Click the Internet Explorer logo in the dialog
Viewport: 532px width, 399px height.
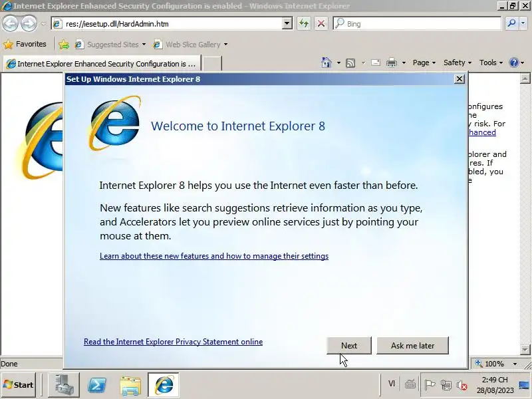pos(114,124)
